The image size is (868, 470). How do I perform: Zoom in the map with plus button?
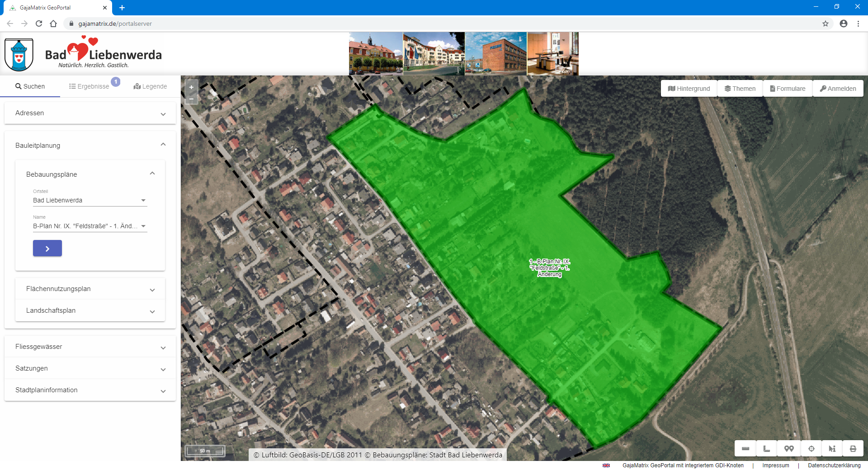pos(191,87)
